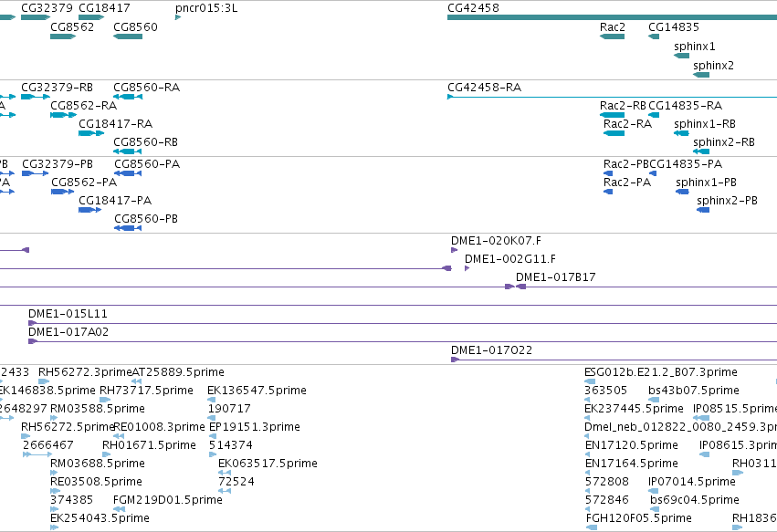
Task: Click the Rac2 gene label
Action: coord(612,27)
